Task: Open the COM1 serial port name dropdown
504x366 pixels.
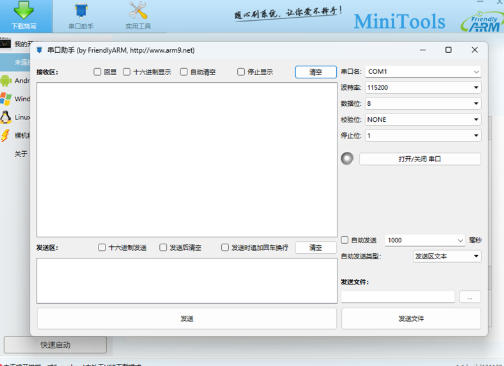Action: (423, 72)
